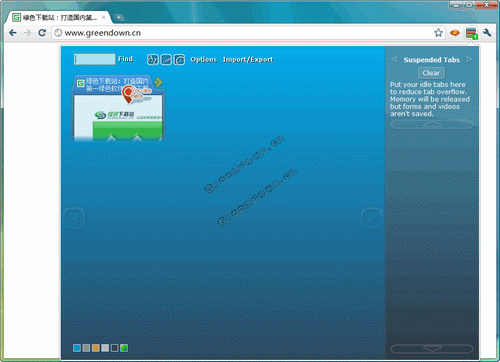
Task: Select the orange theme color swatch
Action: coord(96,348)
